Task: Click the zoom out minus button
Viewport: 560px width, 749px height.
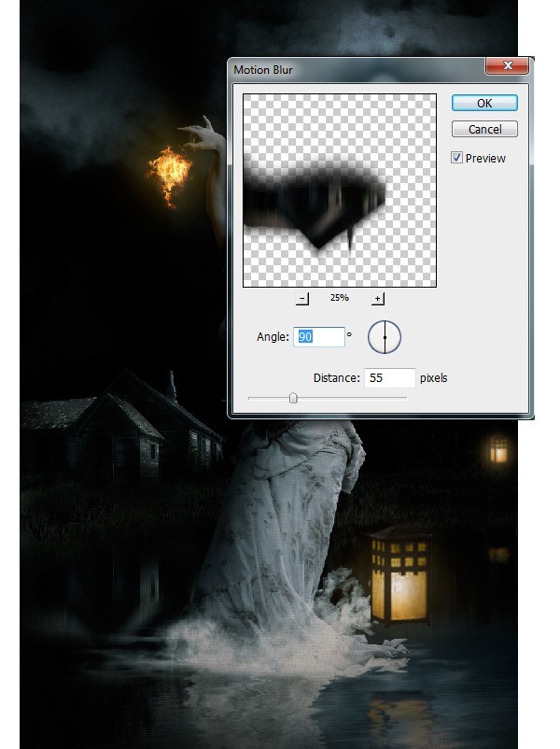Action: [x=301, y=299]
